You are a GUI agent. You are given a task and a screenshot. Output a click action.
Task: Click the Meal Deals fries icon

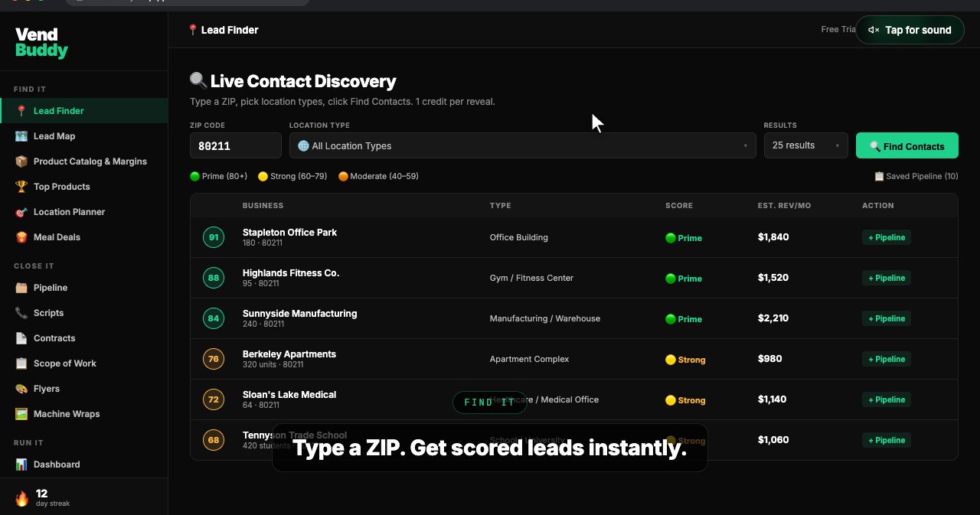[21, 237]
